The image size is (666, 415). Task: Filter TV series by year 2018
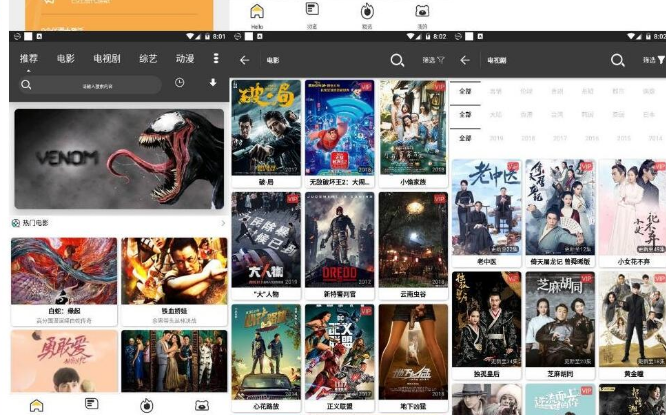[528, 138]
